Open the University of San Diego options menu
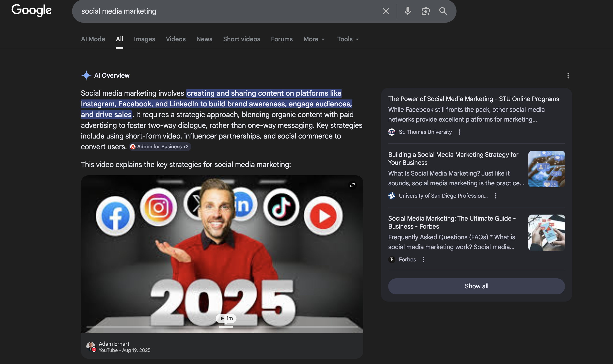 tap(496, 195)
